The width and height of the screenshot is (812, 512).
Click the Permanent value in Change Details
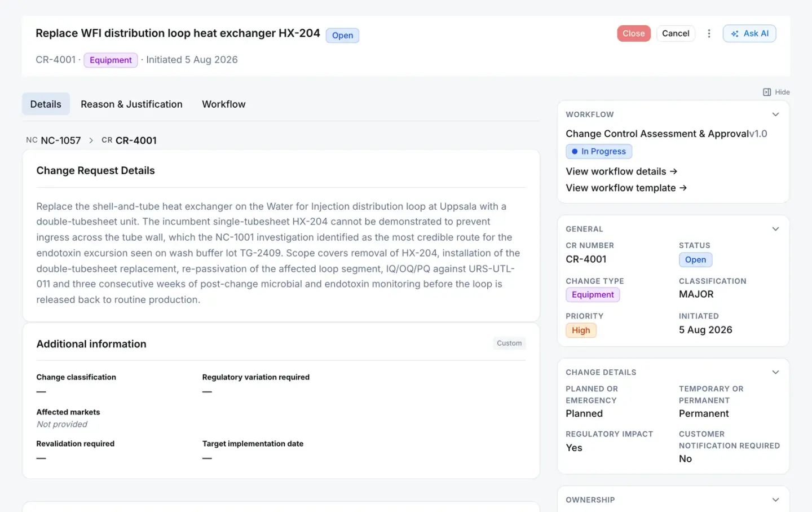click(x=704, y=414)
